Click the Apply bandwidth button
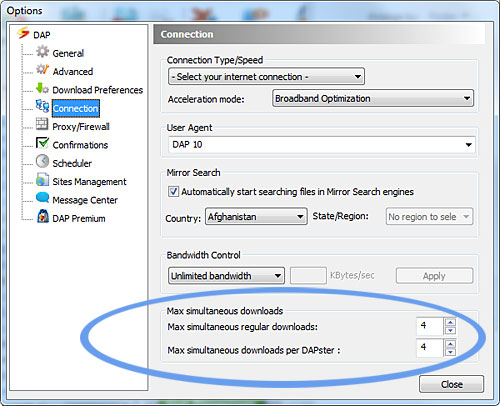The width and height of the screenshot is (500, 406). tap(434, 276)
